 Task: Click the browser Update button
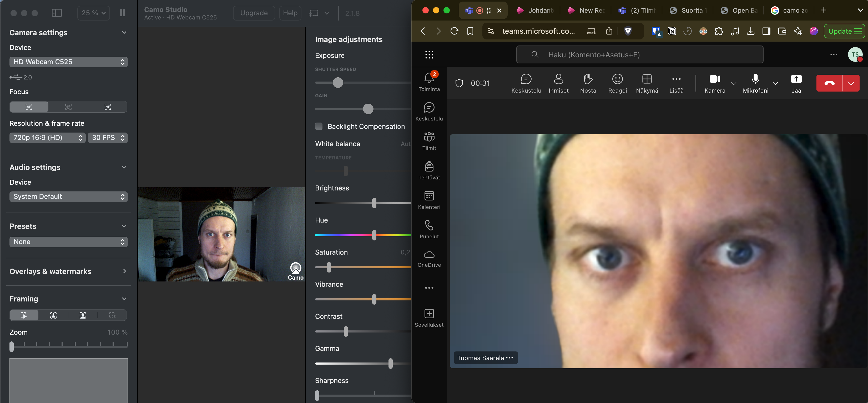tap(845, 31)
